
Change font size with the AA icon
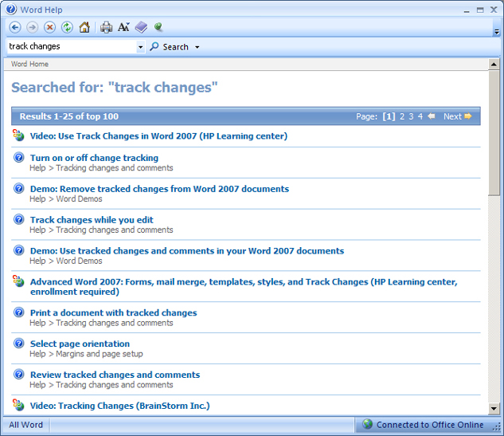[123, 27]
